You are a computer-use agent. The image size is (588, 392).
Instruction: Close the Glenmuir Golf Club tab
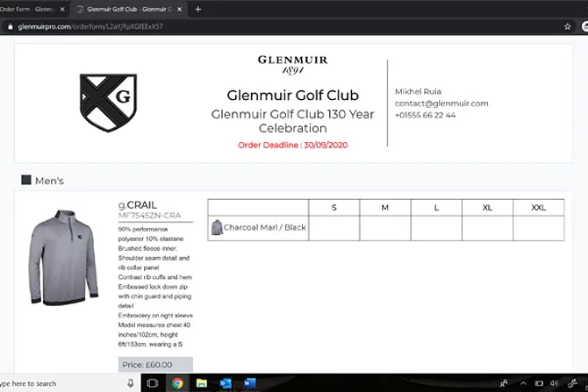[179, 10]
